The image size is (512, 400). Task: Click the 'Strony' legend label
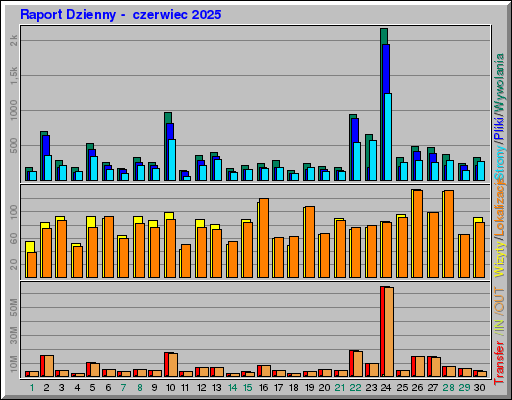coord(500,162)
